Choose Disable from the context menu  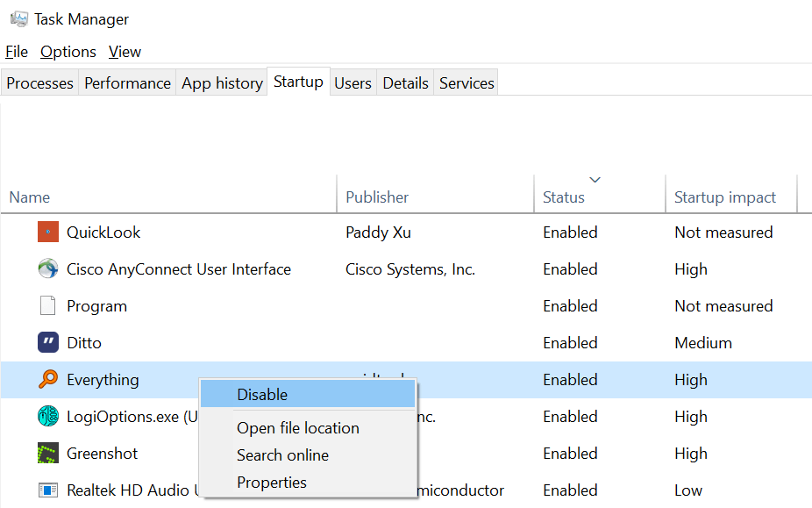point(262,395)
